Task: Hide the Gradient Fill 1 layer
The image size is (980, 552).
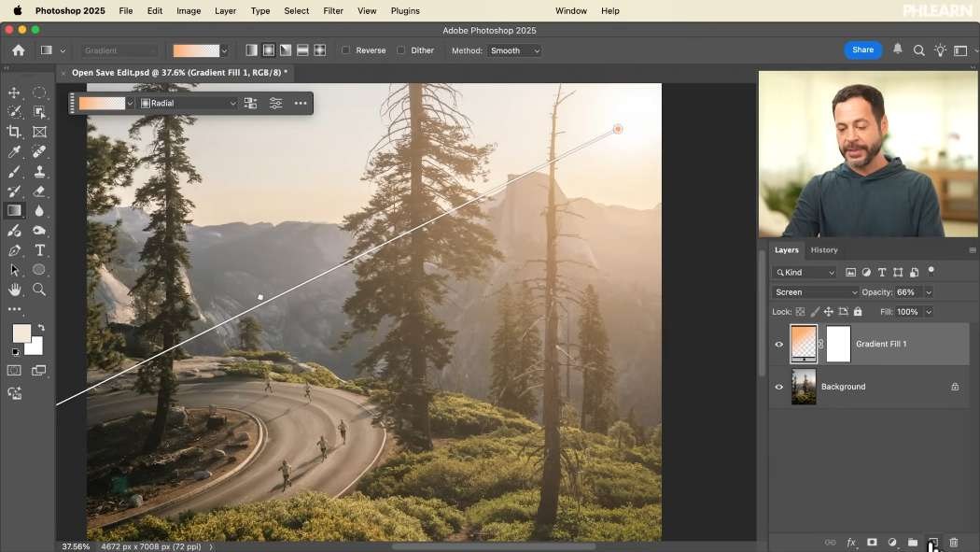Action: 778,344
